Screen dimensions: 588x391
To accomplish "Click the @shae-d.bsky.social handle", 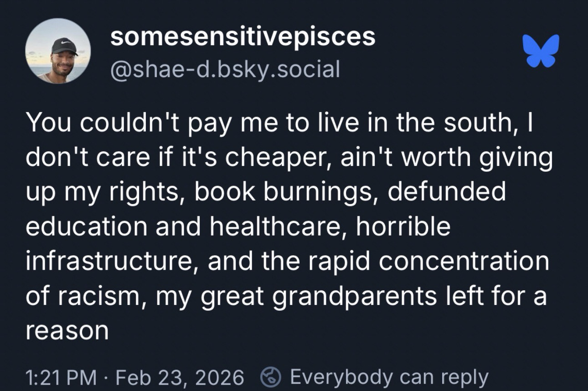I will [x=225, y=69].
